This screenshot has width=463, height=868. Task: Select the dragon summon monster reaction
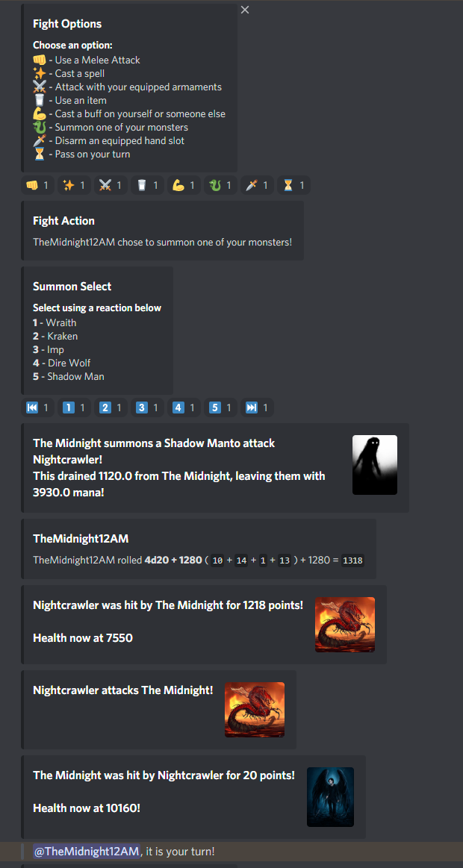tap(220, 185)
